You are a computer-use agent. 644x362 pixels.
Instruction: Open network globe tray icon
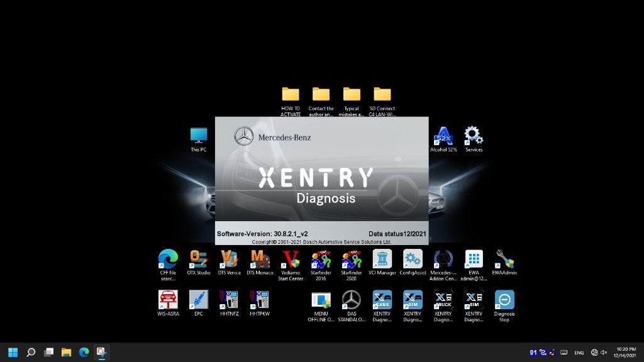point(594,352)
